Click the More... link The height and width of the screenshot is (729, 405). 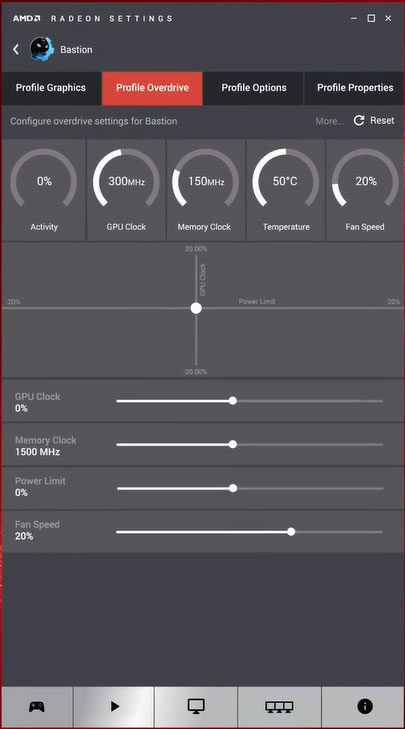[330, 121]
